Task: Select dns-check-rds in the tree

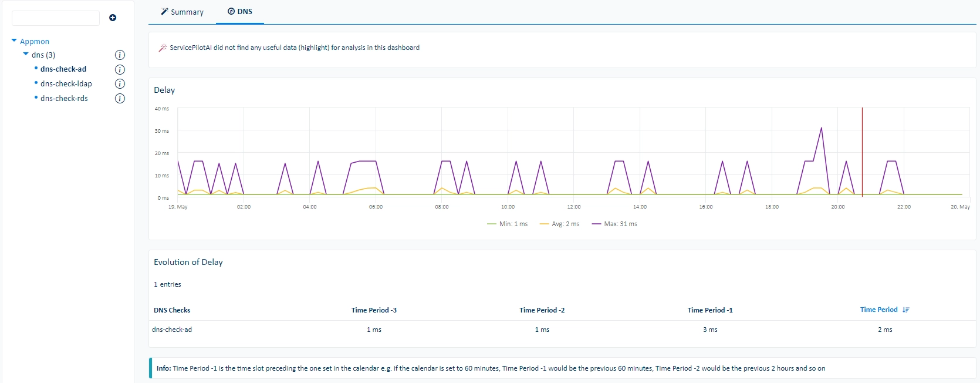Action: click(64, 99)
